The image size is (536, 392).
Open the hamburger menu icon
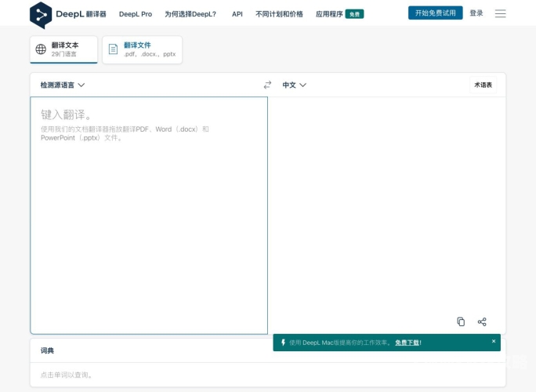tap(500, 13)
